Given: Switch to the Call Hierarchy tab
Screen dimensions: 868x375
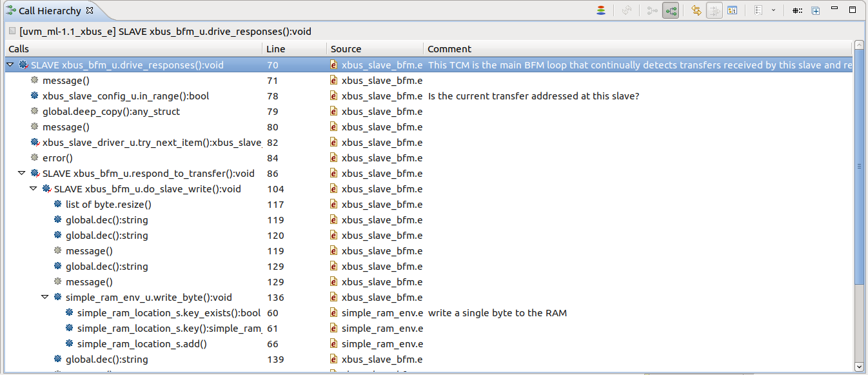Looking at the screenshot, I should pyautogui.click(x=45, y=10).
